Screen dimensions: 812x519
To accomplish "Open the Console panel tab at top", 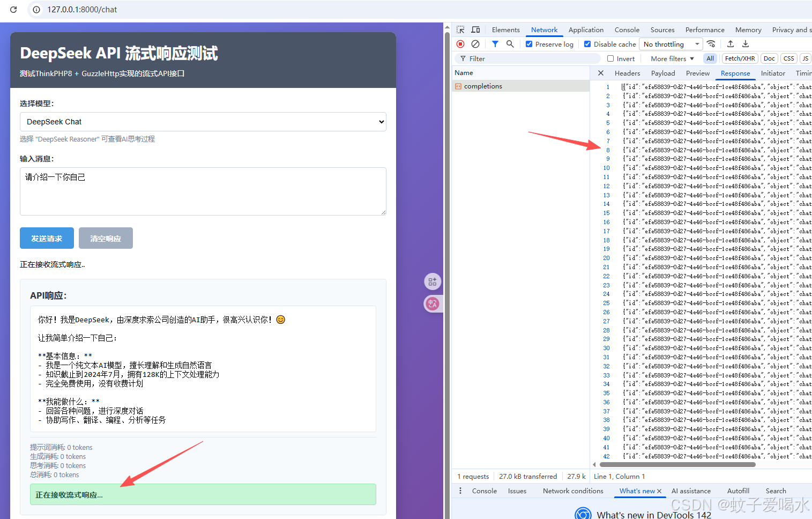I will [627, 29].
